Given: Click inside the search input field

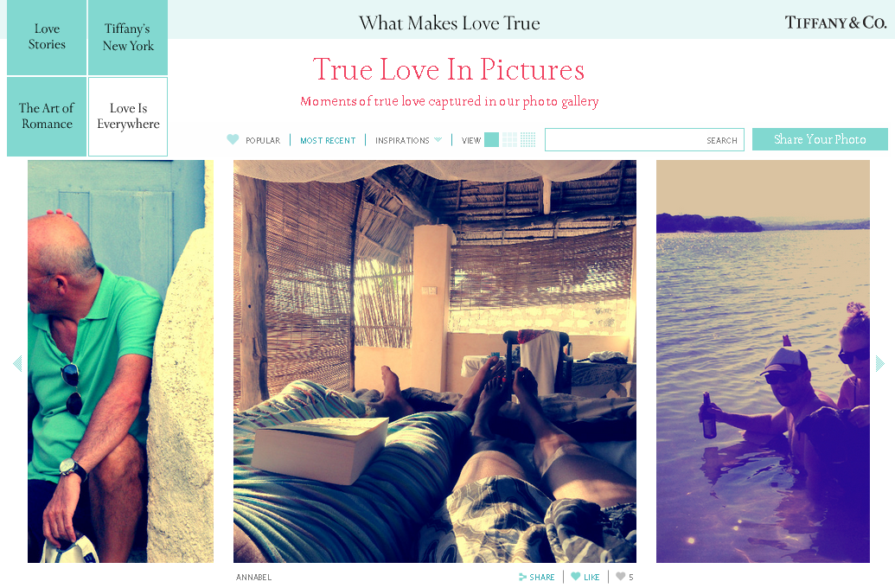Looking at the screenshot, I should pos(625,140).
